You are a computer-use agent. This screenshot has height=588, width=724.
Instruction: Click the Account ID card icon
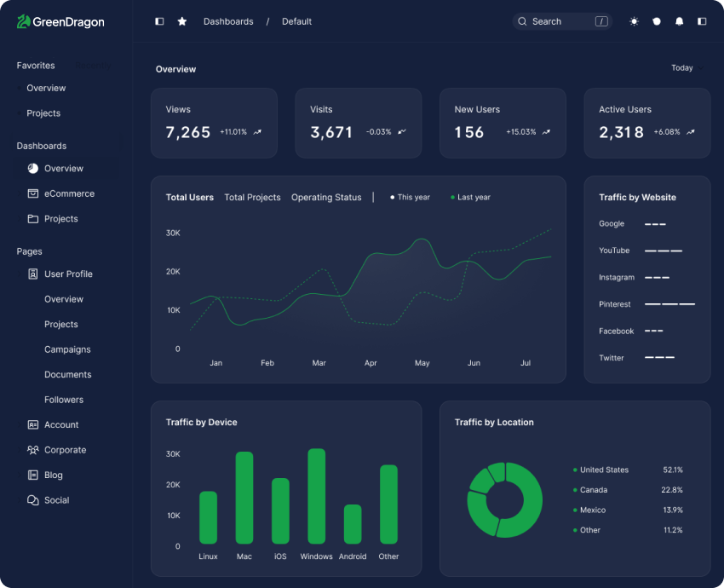click(x=33, y=424)
